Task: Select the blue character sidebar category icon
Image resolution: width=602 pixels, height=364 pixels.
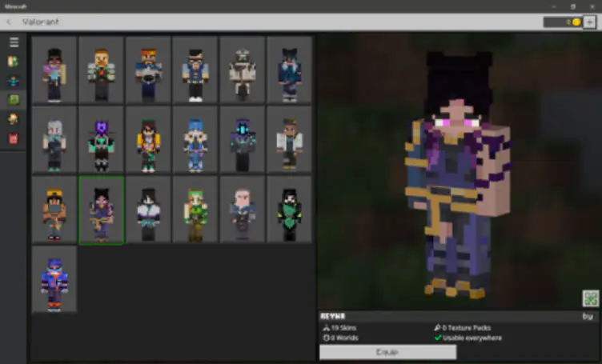Action: pos(14,81)
